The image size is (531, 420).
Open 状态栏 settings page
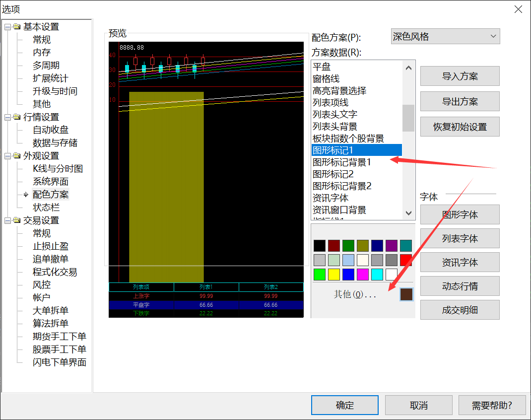tap(46, 208)
